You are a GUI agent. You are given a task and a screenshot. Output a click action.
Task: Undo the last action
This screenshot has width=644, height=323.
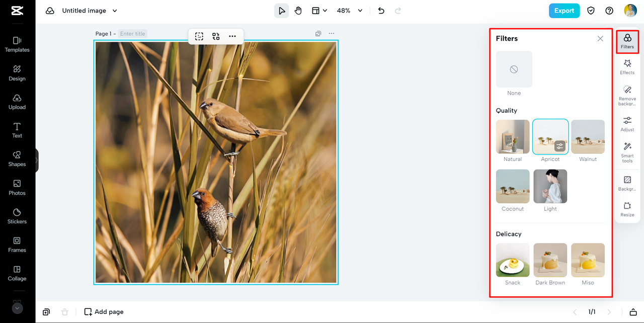click(x=381, y=11)
